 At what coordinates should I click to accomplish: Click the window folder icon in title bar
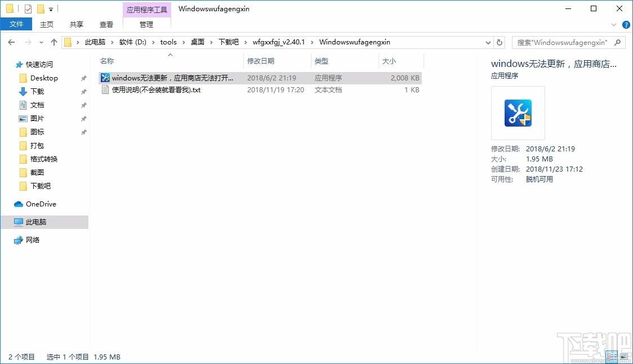pyautogui.click(x=10, y=9)
